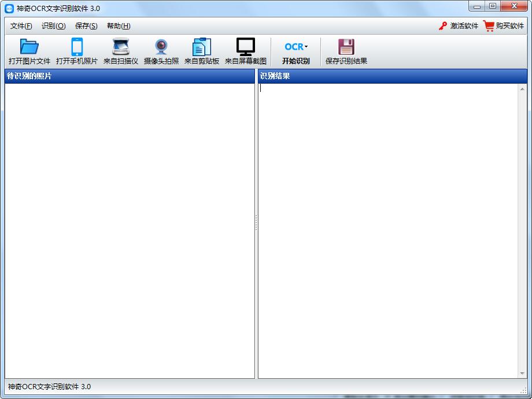Screen dimensions: 532x399
Task: Click the status bar text 神奇OCR文字识别软件 3.0
Action: click(49, 386)
